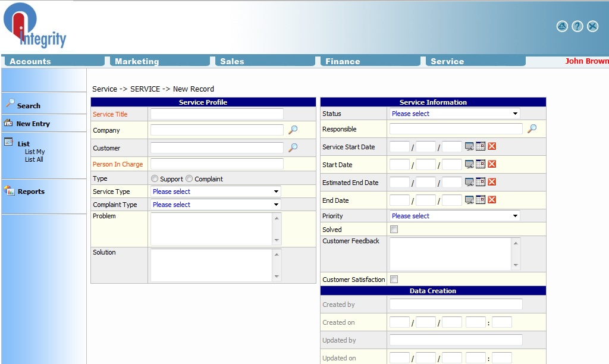Click into the Service Title field
The width and height of the screenshot is (609, 364).
click(216, 114)
